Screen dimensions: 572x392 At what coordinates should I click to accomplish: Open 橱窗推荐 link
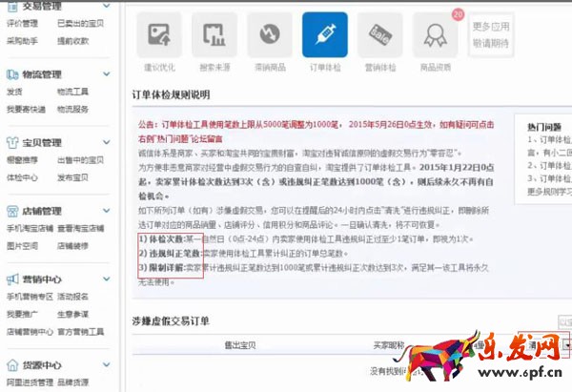22,160
